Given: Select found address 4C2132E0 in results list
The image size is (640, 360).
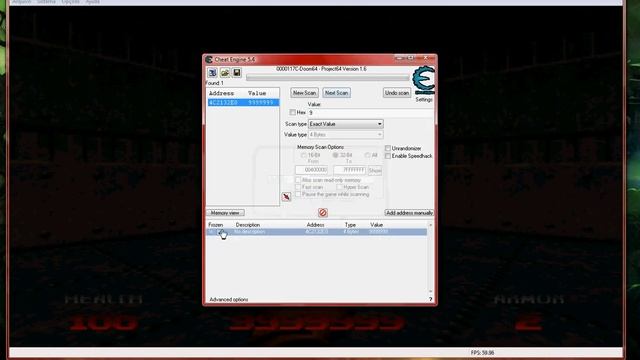Looking at the screenshot, I should pyautogui.click(x=223, y=102).
